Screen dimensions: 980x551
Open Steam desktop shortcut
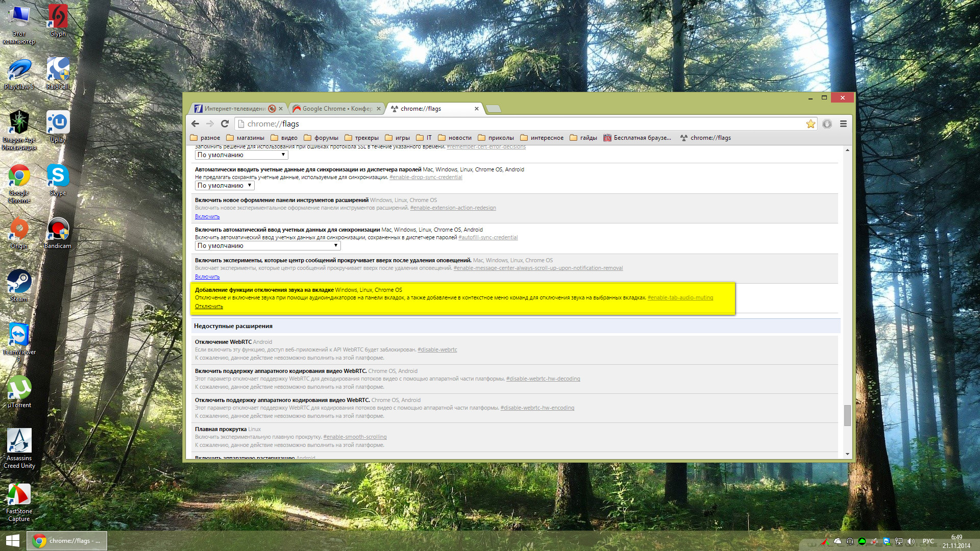19,285
